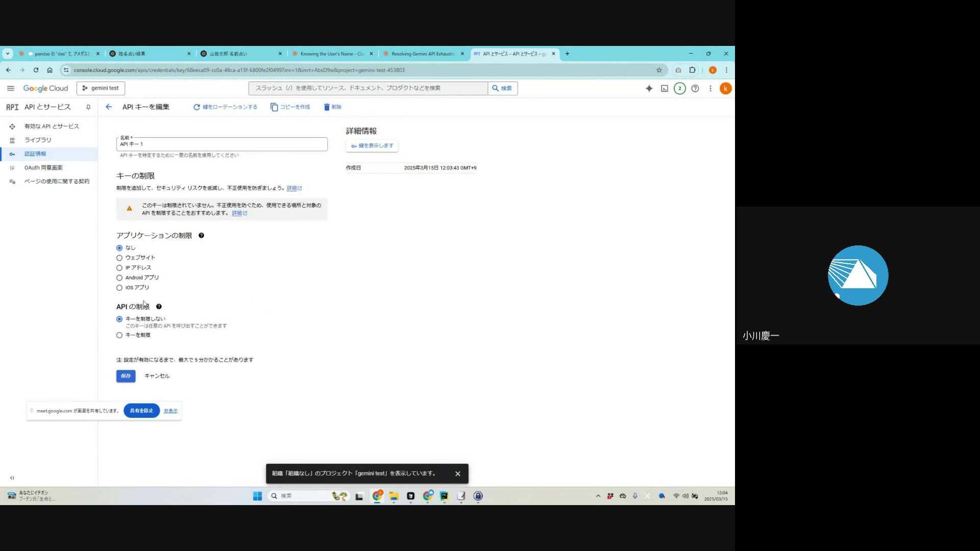Open the Google Cloud hamburger navigation menu
This screenshot has height=551, width=980.
10,88
